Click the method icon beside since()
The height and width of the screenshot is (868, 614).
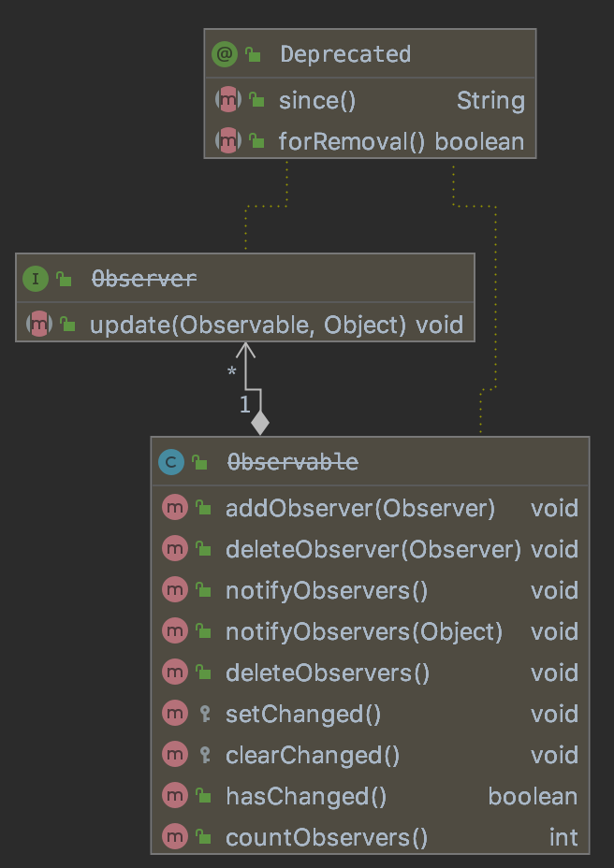pyautogui.click(x=227, y=100)
